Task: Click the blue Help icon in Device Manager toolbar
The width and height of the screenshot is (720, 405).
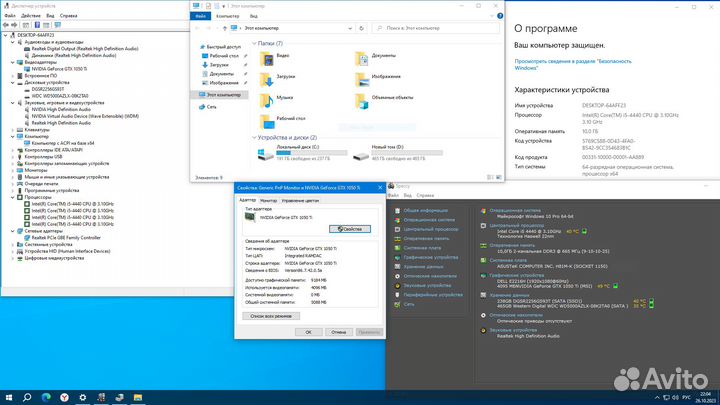Action: [x=37, y=25]
